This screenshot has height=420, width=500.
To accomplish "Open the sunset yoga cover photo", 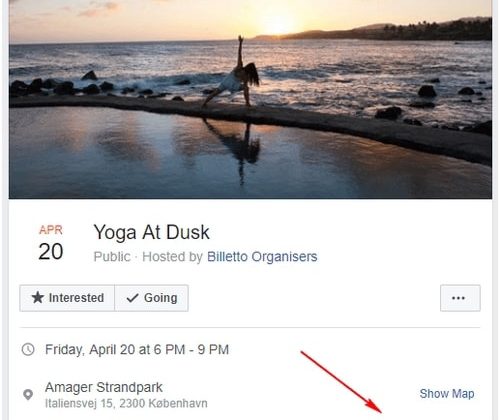I will click(250, 99).
